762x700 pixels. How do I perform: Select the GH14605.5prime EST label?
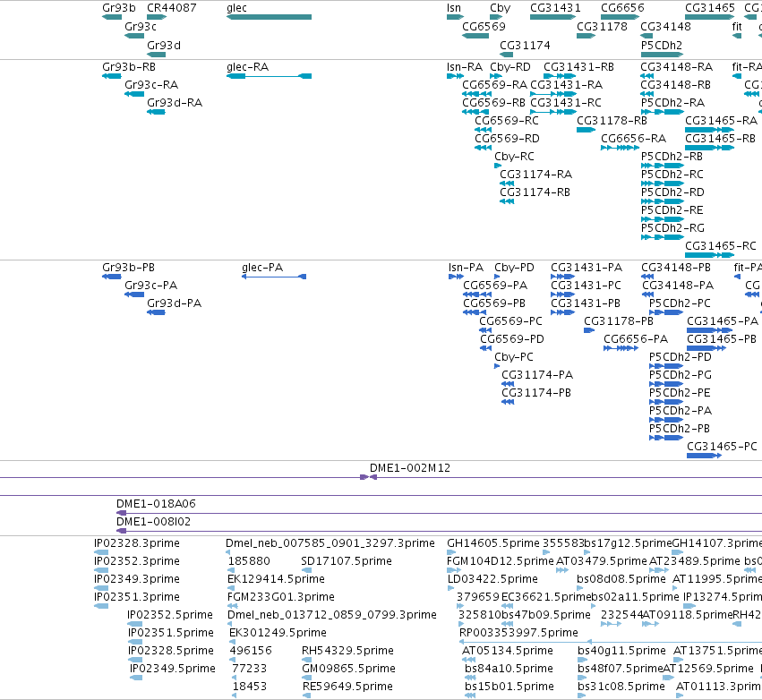[492, 543]
